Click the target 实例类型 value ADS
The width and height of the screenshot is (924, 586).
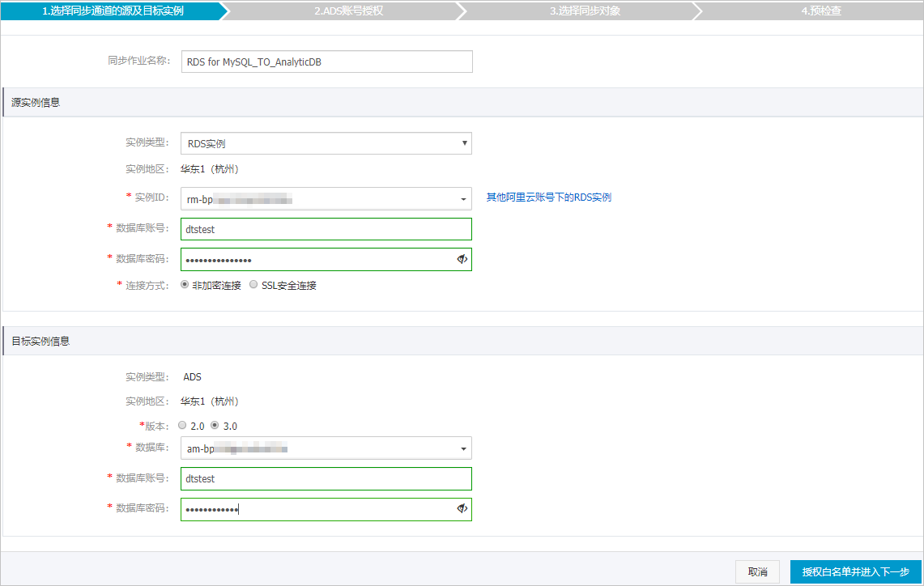(192, 377)
